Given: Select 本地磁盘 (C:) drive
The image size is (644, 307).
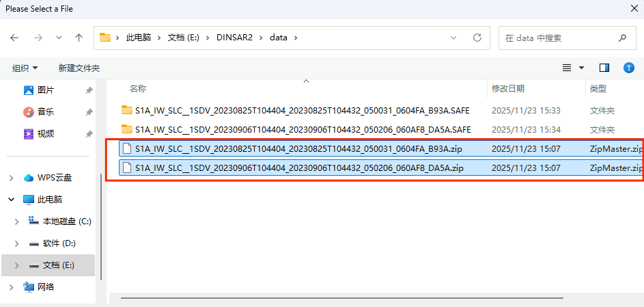Looking at the screenshot, I should [67, 222].
